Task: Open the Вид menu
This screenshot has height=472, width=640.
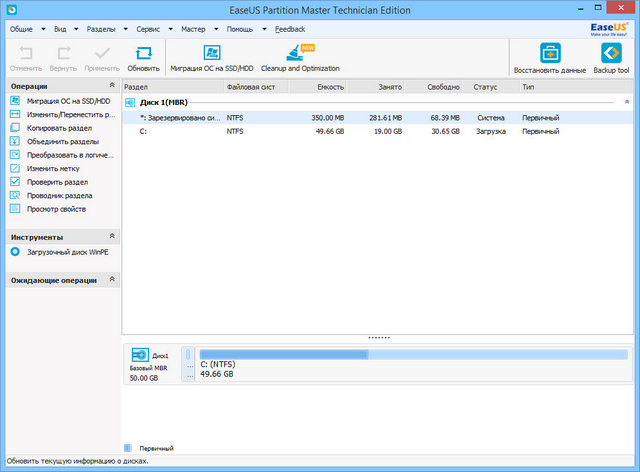Action: coord(60,29)
